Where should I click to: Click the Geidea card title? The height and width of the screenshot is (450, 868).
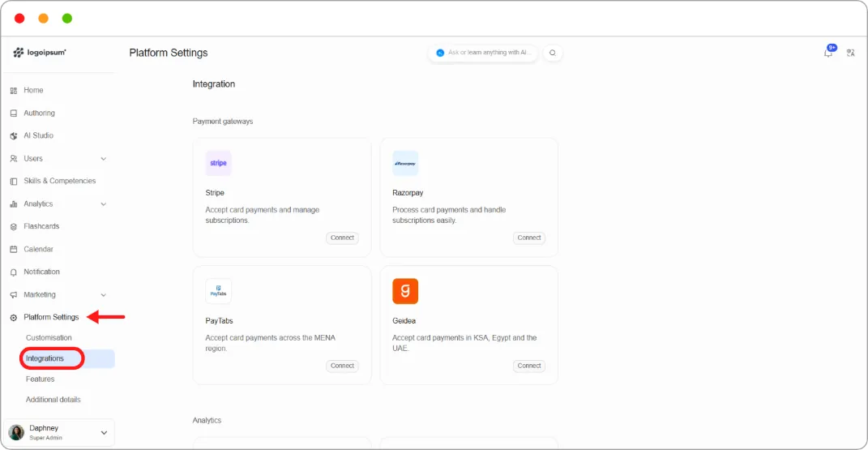[x=404, y=320]
